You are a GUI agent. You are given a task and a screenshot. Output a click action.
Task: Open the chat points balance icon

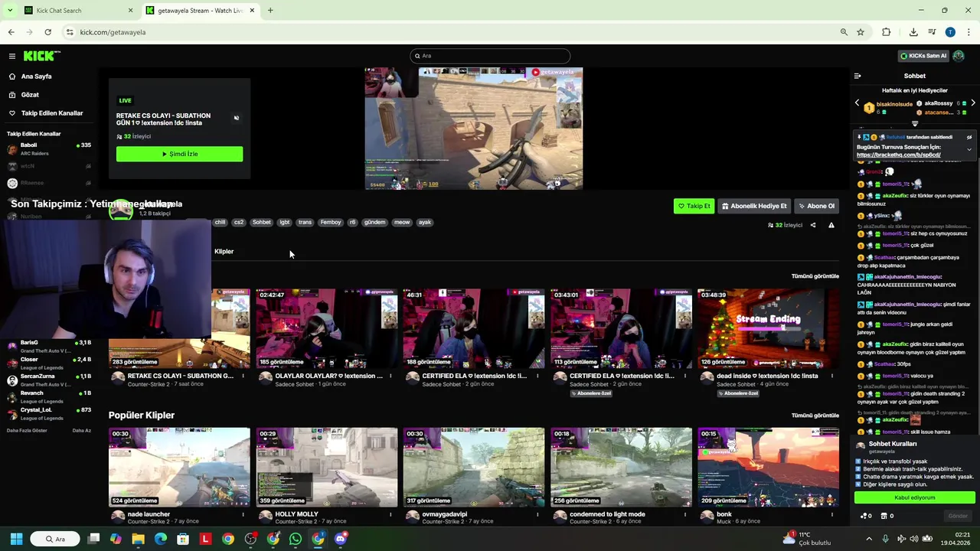pyautogui.click(x=864, y=516)
